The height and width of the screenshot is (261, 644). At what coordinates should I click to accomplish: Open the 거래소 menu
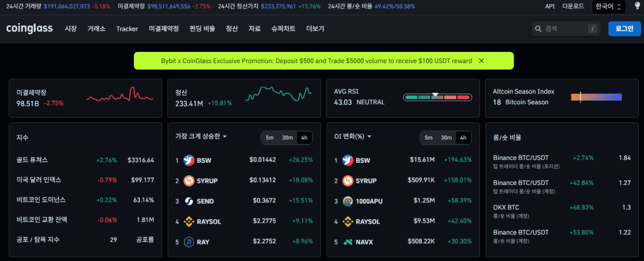point(96,29)
